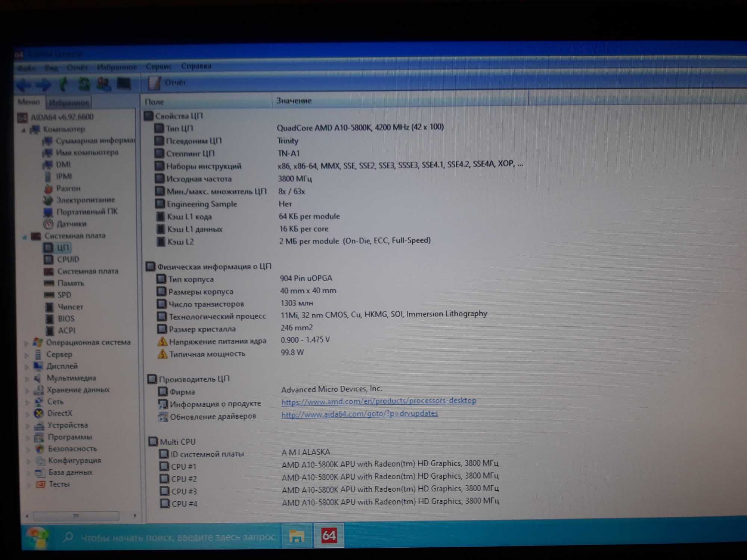Open the aida64.com drvupdates link
Screen dimensions: 747x560
coord(359,414)
